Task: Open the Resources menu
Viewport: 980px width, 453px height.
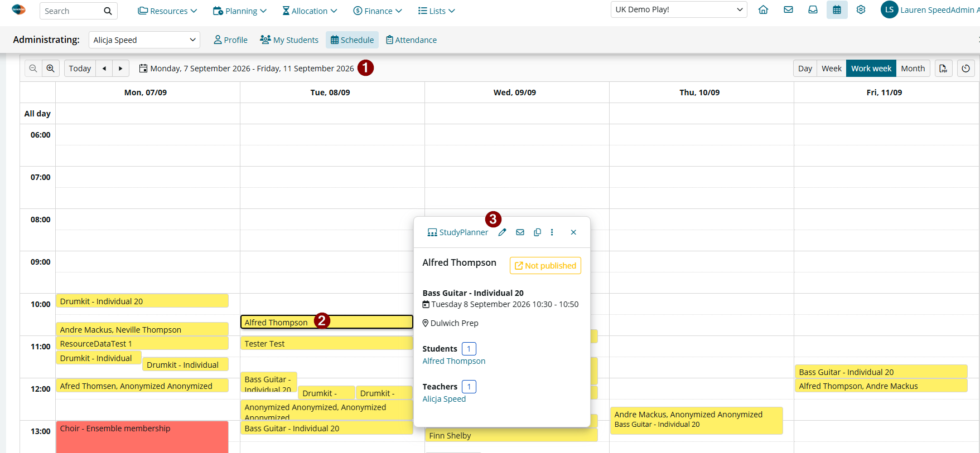Action: pos(167,11)
